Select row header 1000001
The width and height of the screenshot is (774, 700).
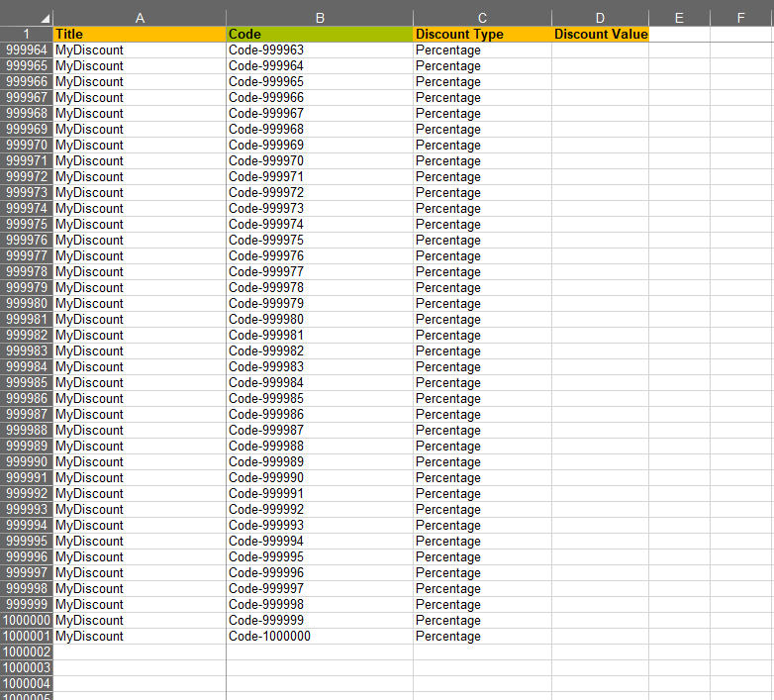coord(27,637)
